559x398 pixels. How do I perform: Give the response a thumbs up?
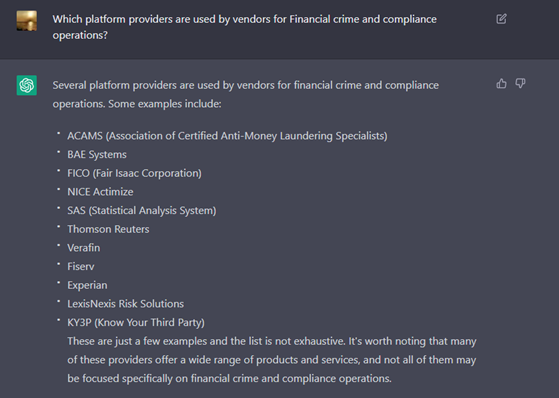(501, 83)
